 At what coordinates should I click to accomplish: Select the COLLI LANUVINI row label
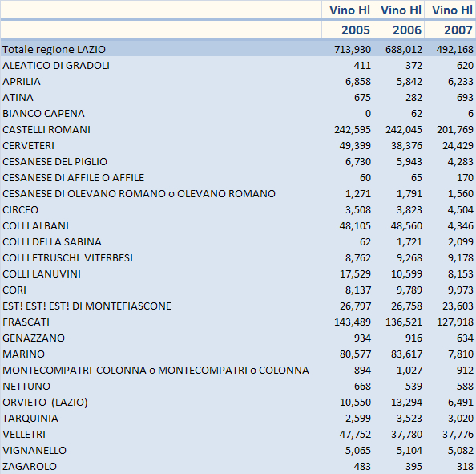click(42, 274)
